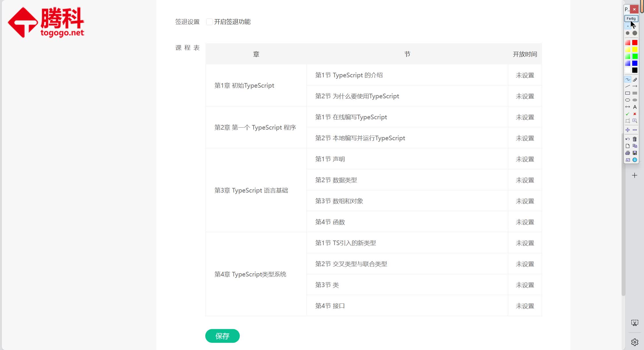Select the freehand pen drawing tool
Screen dimensions: 644x350
click(628, 79)
